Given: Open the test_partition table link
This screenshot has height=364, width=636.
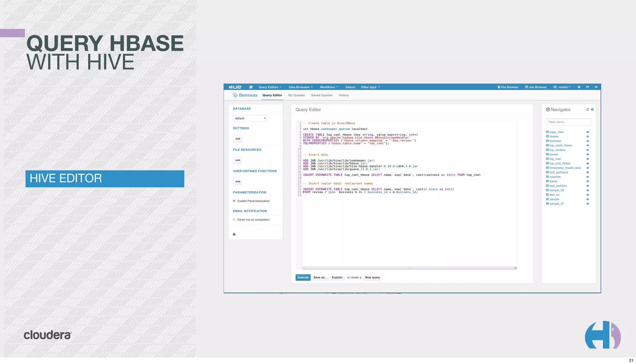Looking at the screenshot, I should (558, 186).
